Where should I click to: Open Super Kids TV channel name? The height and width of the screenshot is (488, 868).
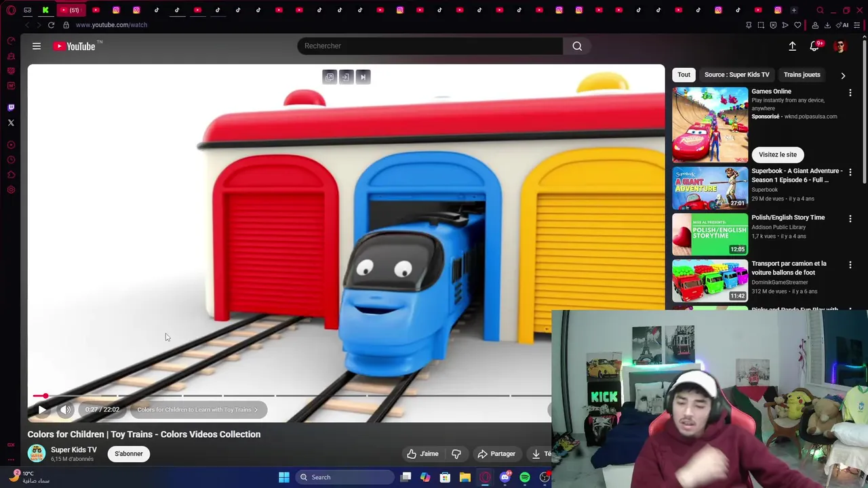coord(74,449)
